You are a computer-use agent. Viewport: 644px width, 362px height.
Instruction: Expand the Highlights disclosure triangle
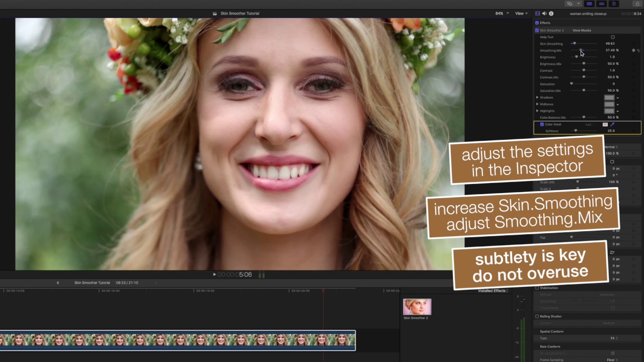pos(537,111)
